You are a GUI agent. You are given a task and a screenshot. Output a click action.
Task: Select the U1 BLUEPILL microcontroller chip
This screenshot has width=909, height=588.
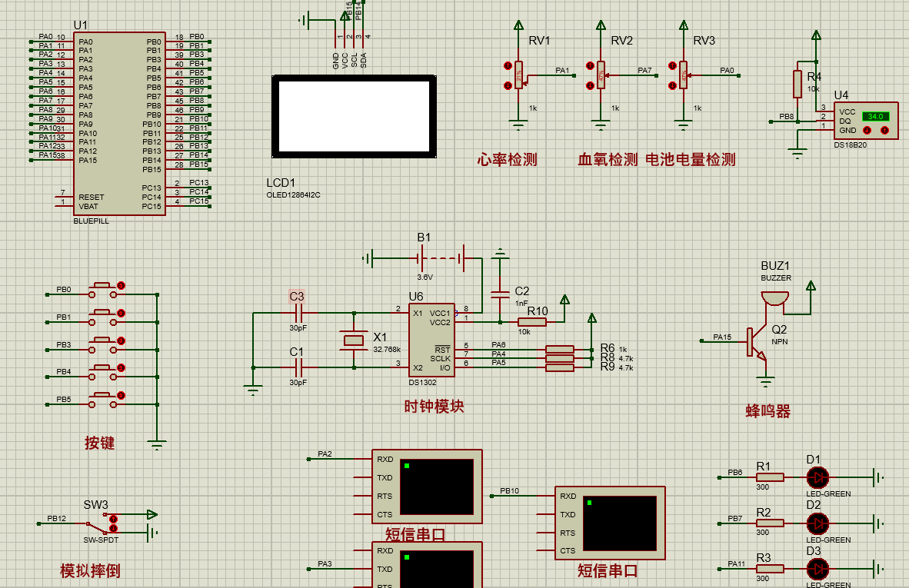point(119,124)
